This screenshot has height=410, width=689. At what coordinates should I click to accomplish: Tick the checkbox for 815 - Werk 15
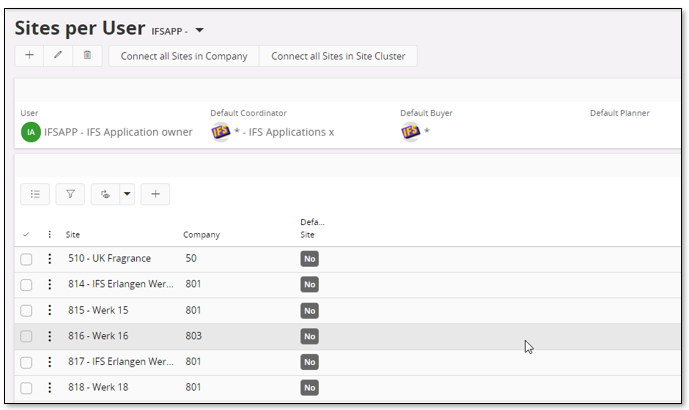pos(26,311)
